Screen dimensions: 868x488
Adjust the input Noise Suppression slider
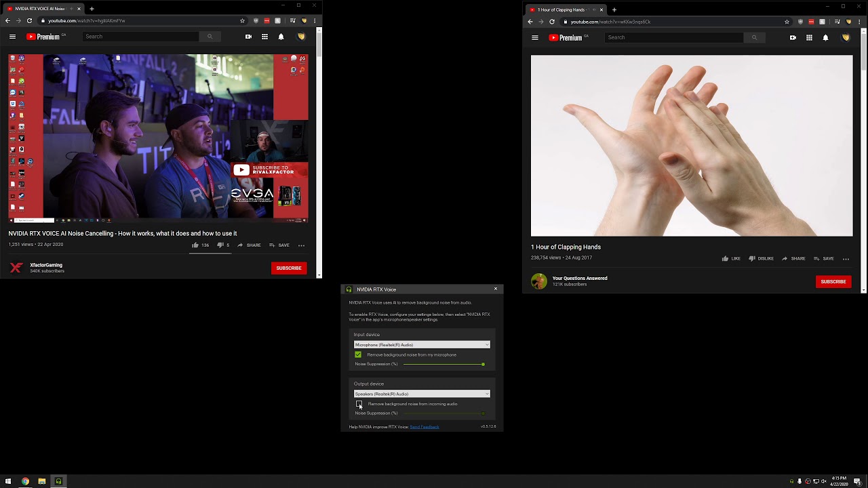coord(443,364)
